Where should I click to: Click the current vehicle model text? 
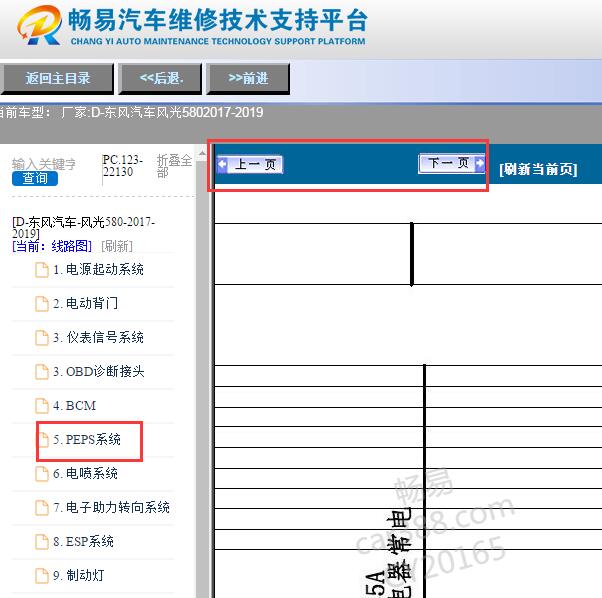point(131,112)
